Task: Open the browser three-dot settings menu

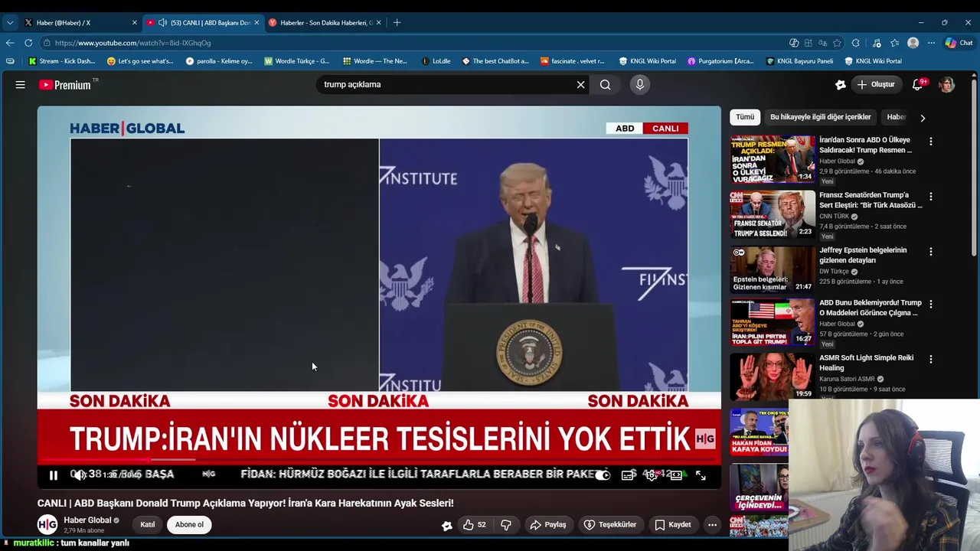Action: (931, 43)
